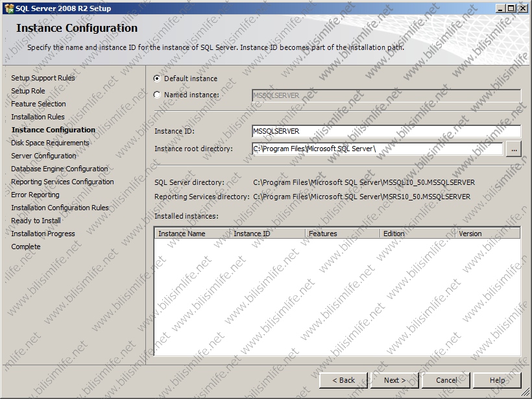Click the Version column header
Viewport: 532px width, 399px height.
[x=487, y=234]
